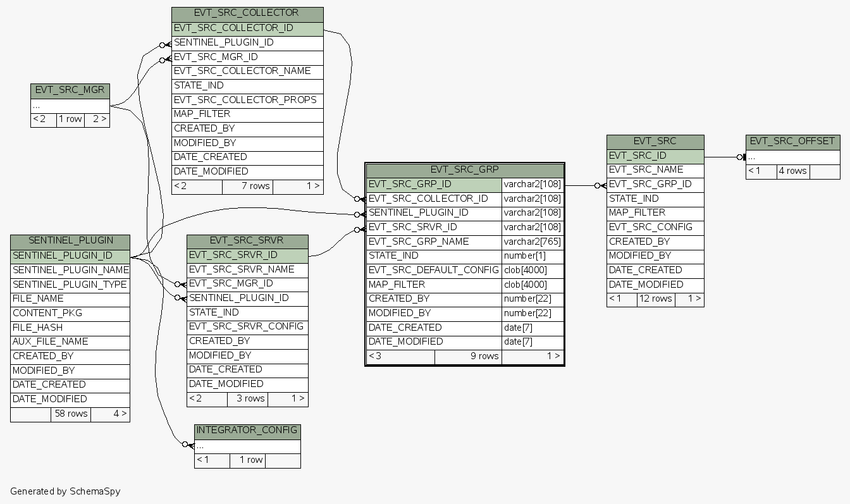Open the EVT_SRC_COLLECTOR table header
Screen dimensions: 850x504
click(x=247, y=15)
